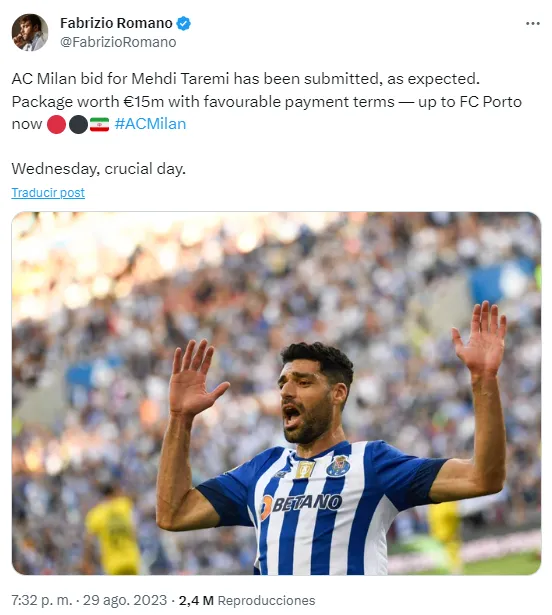The height and width of the screenshot is (615, 552).
Task: Open the tweet photo of the Porto player
Action: [x=276, y=393]
